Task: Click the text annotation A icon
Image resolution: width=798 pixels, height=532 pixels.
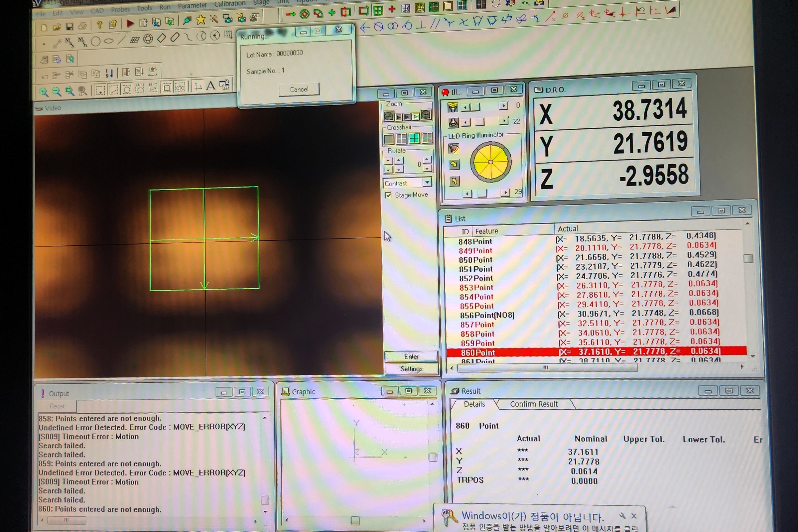Action: click(211, 85)
